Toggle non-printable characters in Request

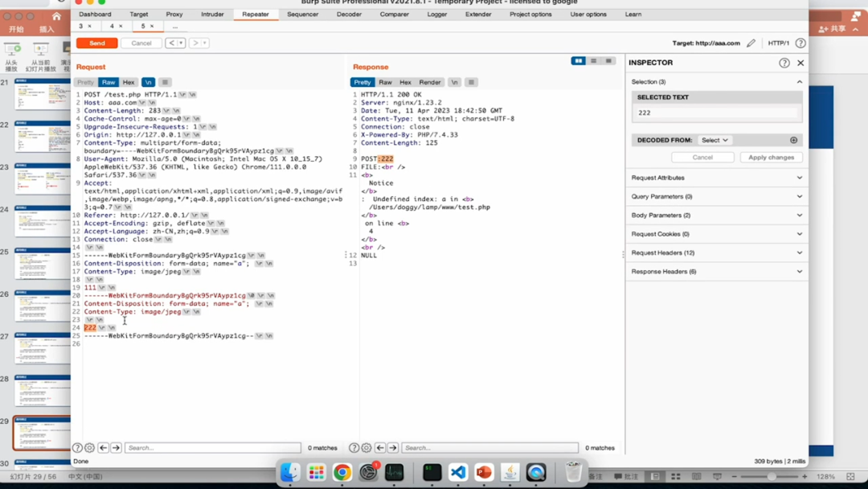tap(148, 82)
